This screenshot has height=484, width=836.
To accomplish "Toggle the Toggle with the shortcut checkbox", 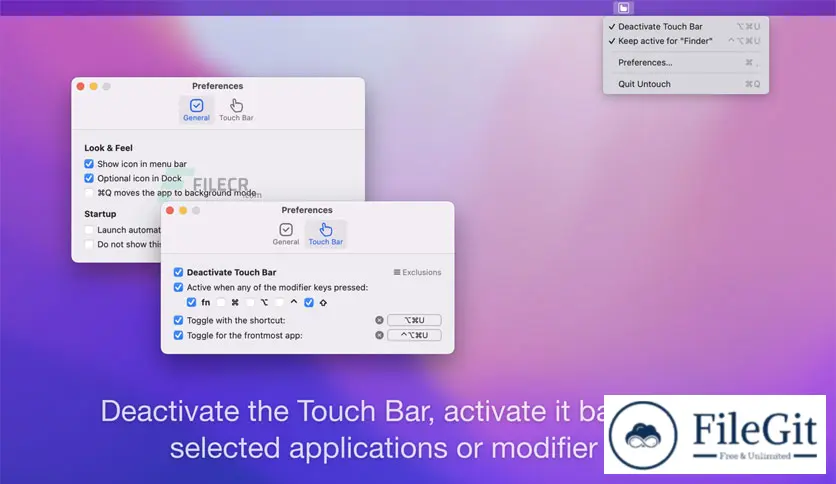I will [x=179, y=320].
